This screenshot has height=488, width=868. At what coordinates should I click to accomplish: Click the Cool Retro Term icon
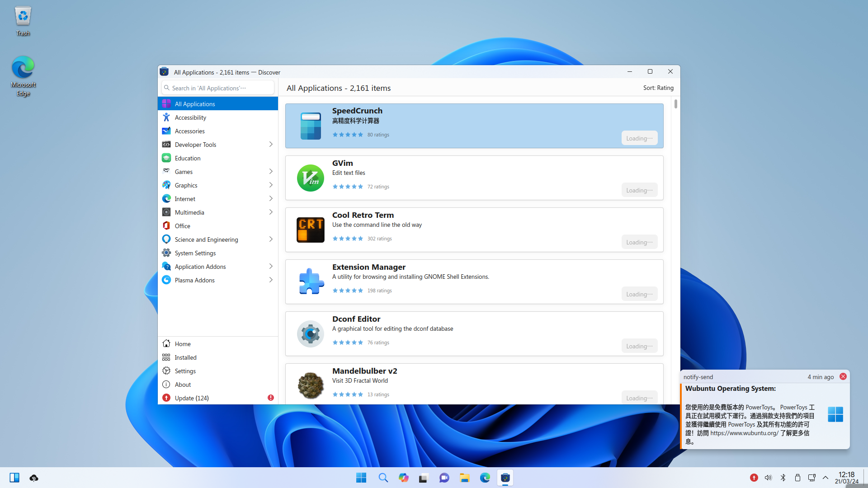click(x=310, y=230)
